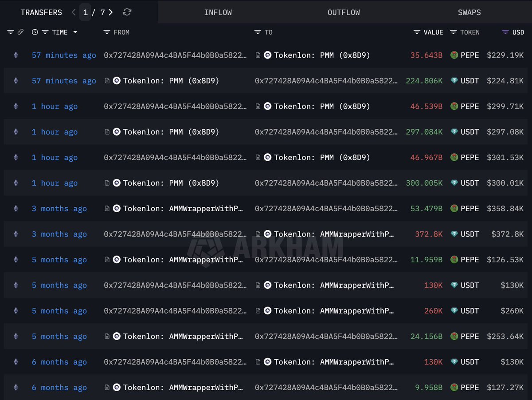Click the link icon in the table header
The width and height of the screenshot is (532, 400).
coord(20,32)
